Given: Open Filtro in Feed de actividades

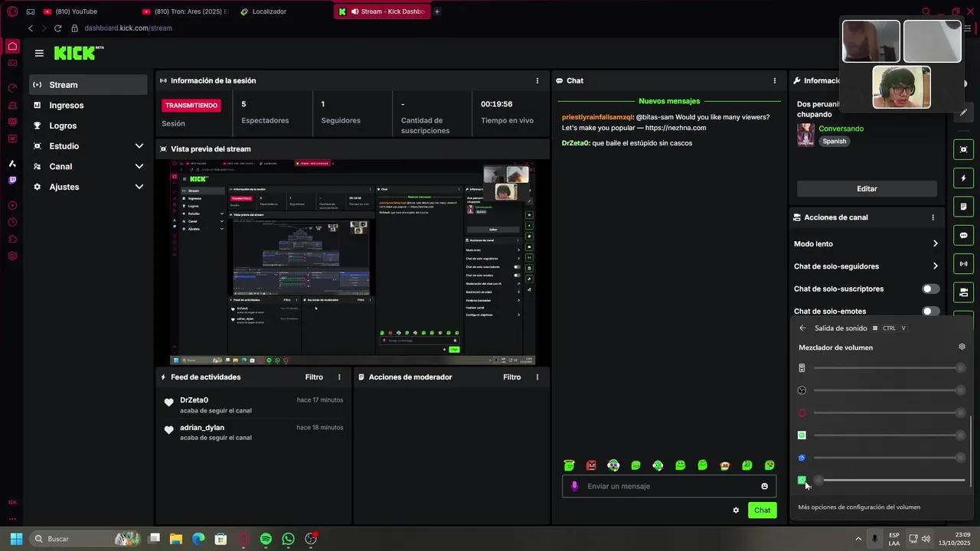Looking at the screenshot, I should click(314, 377).
